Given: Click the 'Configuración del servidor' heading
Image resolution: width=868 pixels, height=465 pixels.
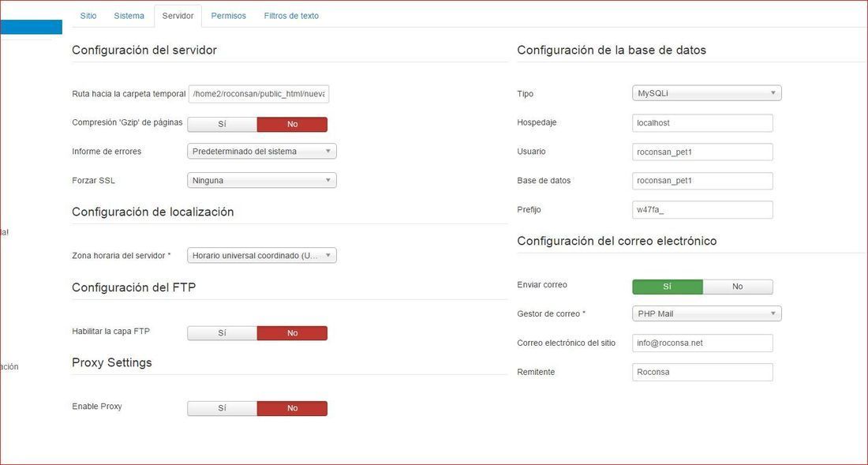Looking at the screenshot, I should [144, 50].
